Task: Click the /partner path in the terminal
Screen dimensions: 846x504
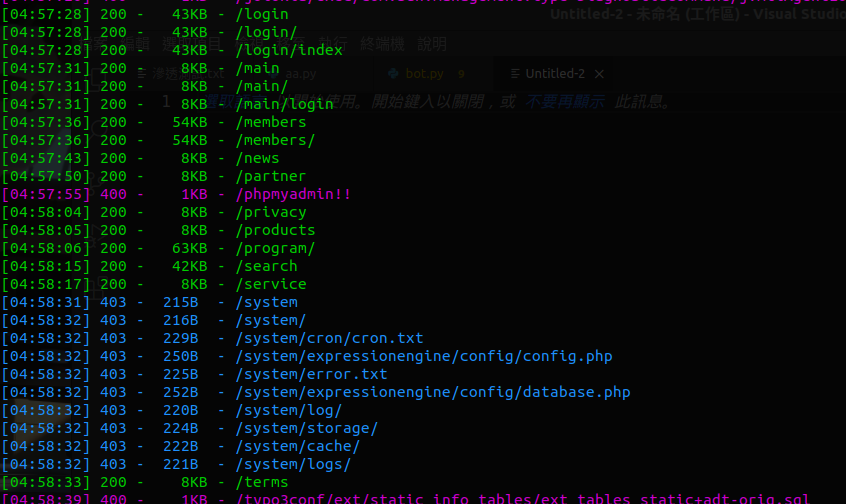Action: click(271, 176)
